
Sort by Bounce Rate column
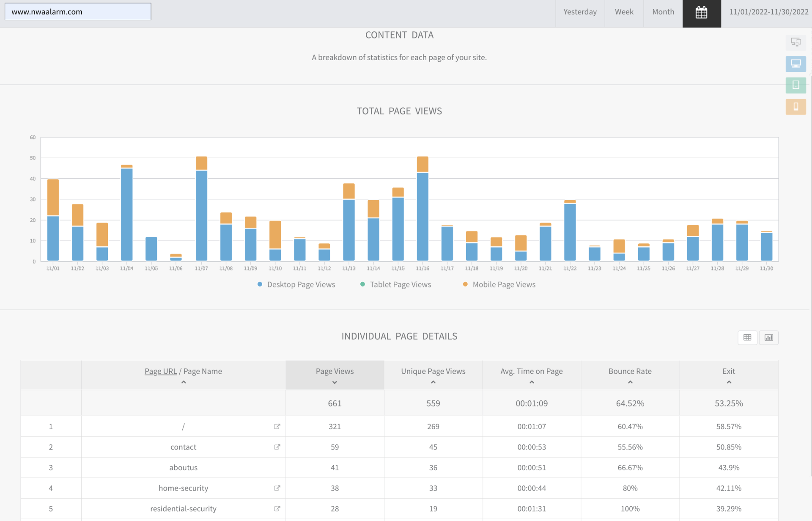click(x=630, y=372)
